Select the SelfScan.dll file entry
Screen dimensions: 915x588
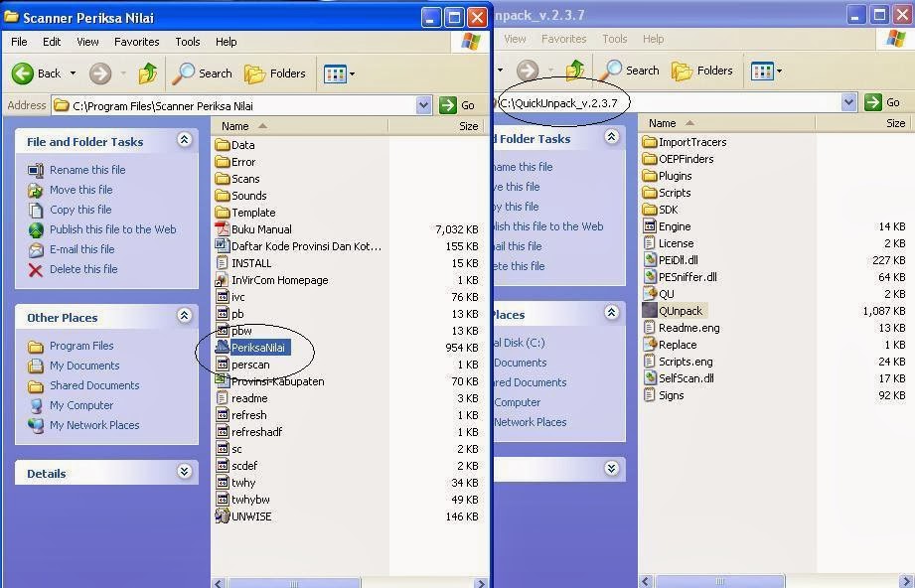pyautogui.click(x=687, y=377)
